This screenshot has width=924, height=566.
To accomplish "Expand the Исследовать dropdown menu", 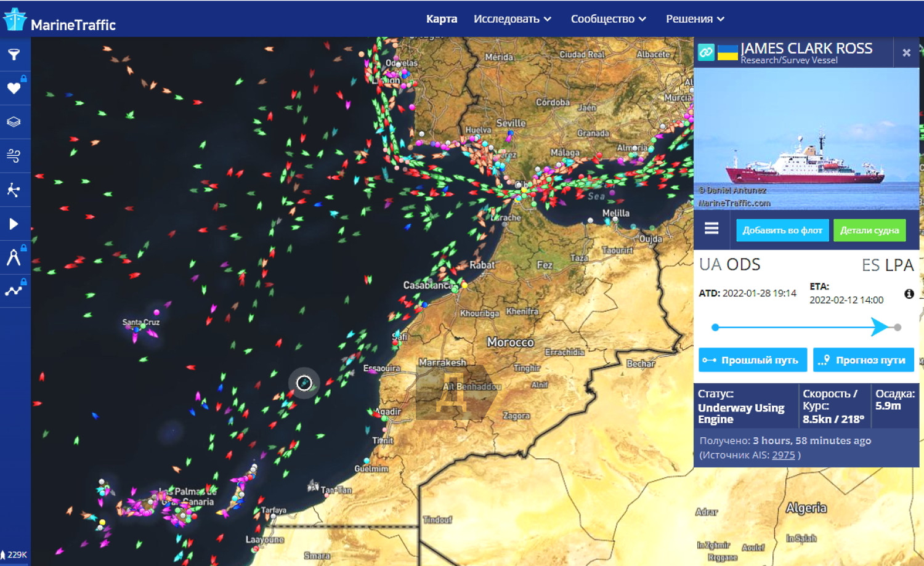I will pos(512,19).
